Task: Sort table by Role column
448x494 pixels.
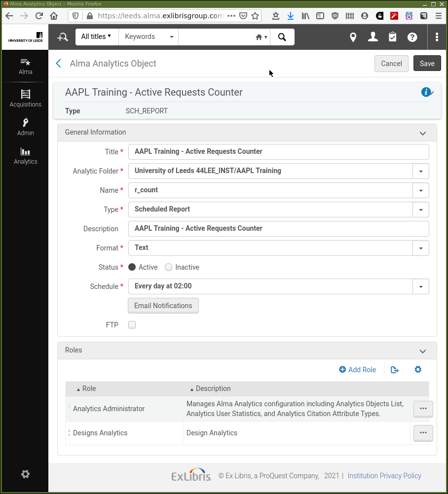Action: click(x=86, y=388)
